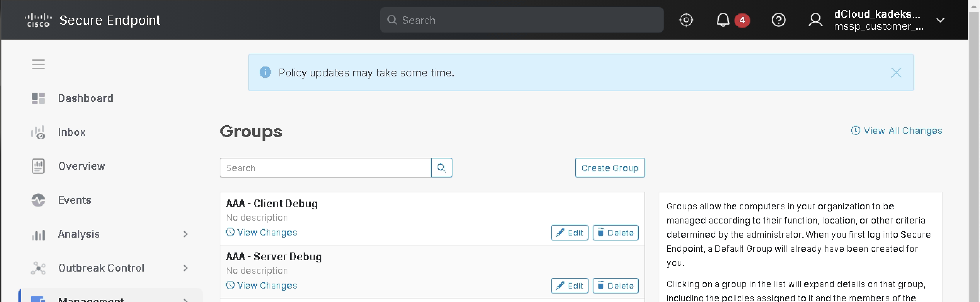The width and height of the screenshot is (980, 302).
Task: Click the Create Group button
Action: [609, 168]
